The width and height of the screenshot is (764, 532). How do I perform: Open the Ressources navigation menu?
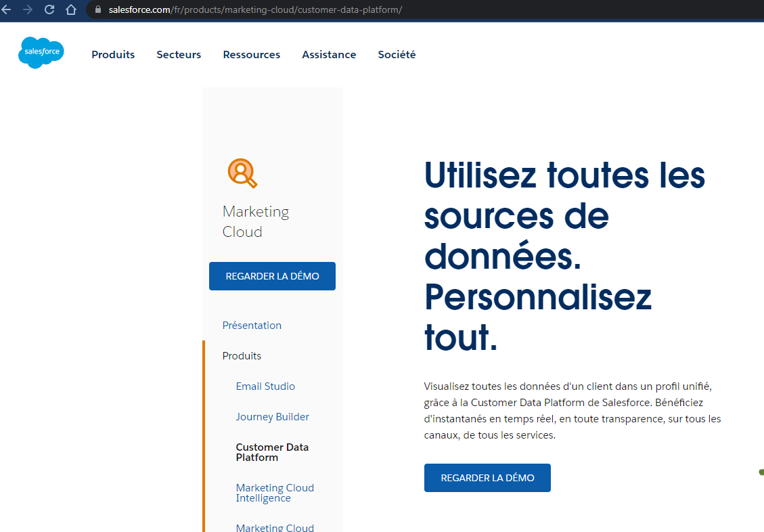pos(252,55)
